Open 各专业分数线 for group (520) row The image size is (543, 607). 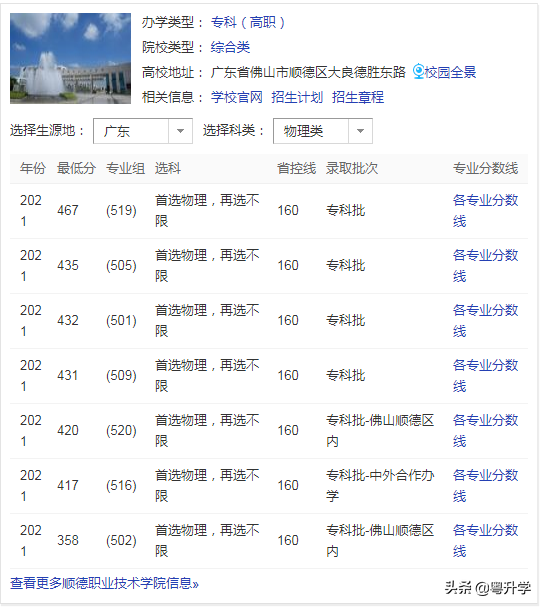tap(485, 430)
